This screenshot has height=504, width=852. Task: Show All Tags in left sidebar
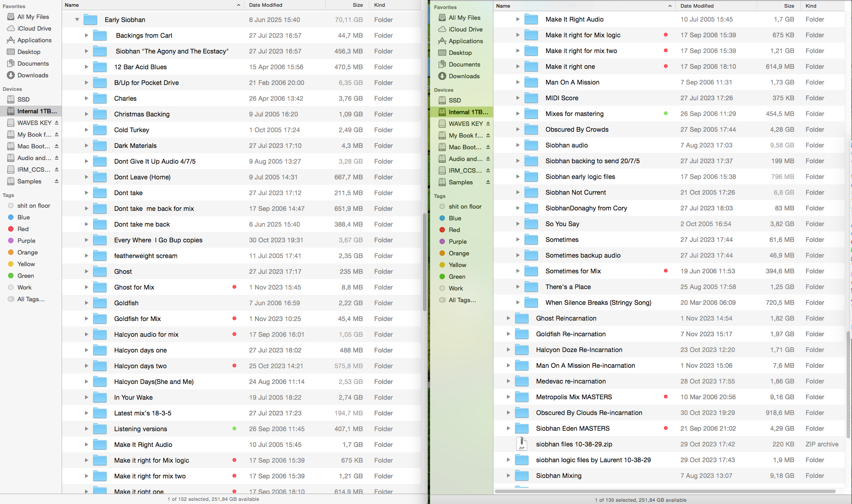[x=31, y=299]
